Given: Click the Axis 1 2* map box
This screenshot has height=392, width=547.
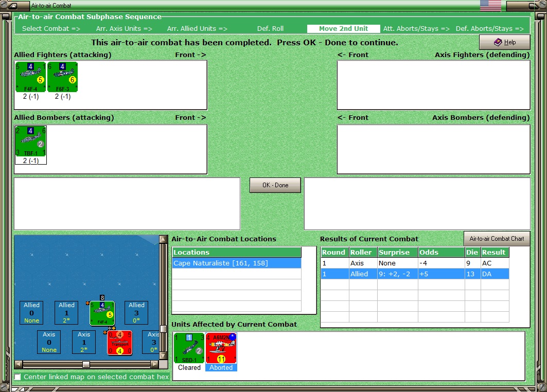Looking at the screenshot, I should (84, 342).
